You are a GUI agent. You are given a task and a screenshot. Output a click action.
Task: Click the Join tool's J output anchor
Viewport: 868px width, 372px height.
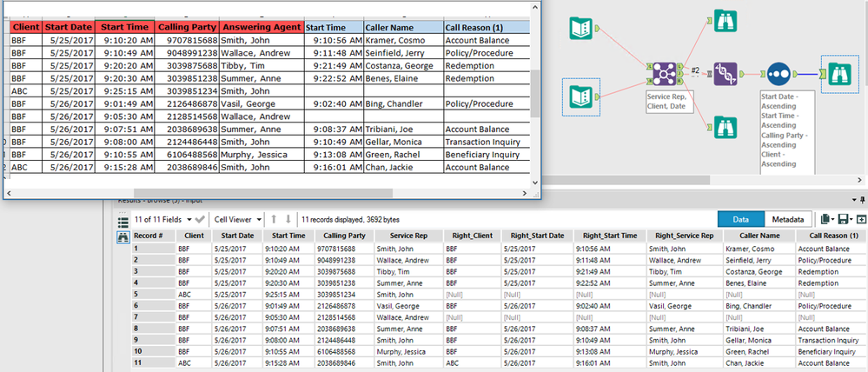681,73
